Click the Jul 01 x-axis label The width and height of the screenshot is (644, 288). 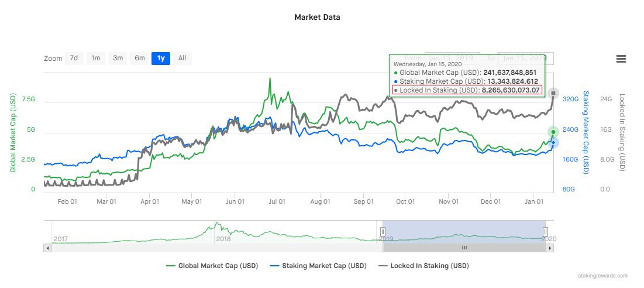(277, 202)
